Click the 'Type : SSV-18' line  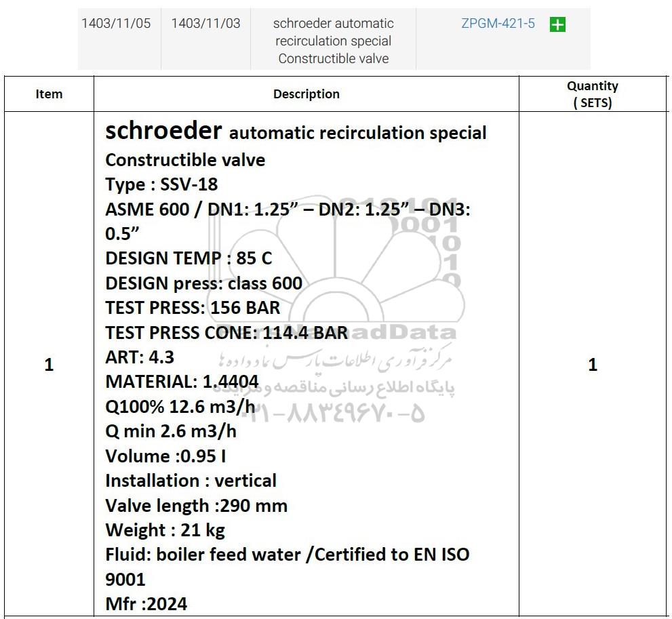(x=161, y=184)
